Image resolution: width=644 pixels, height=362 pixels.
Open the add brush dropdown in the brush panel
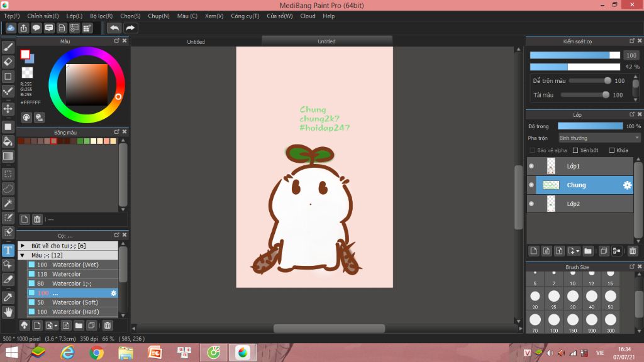click(52, 326)
